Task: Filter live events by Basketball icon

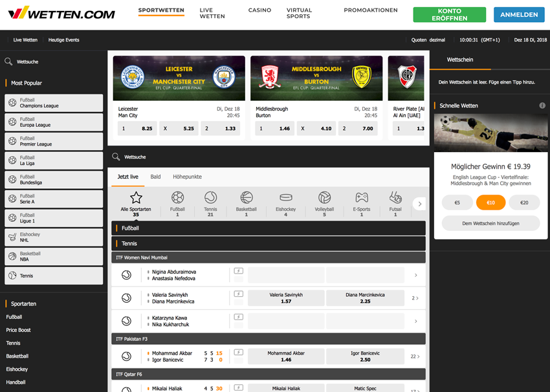Action: point(247,198)
